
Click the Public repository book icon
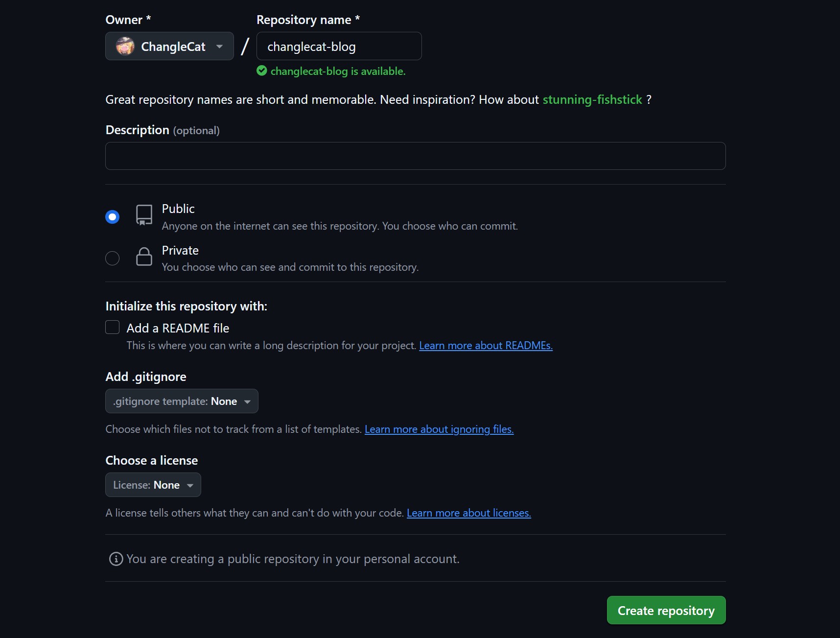coord(144,215)
